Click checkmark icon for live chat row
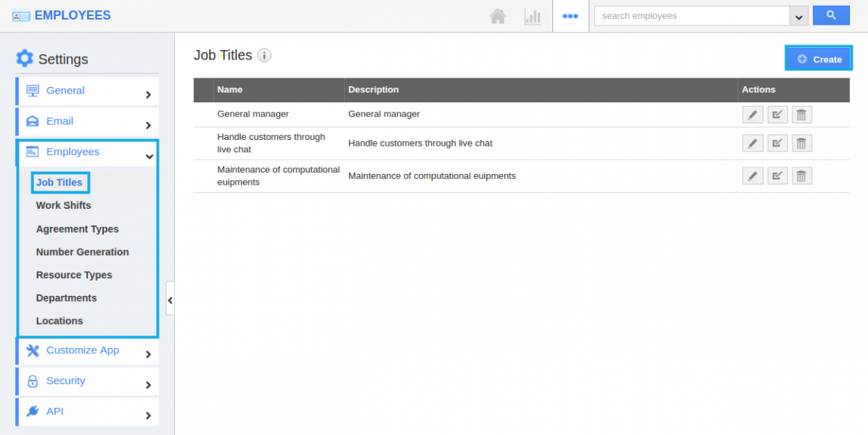868x435 pixels. (x=777, y=143)
